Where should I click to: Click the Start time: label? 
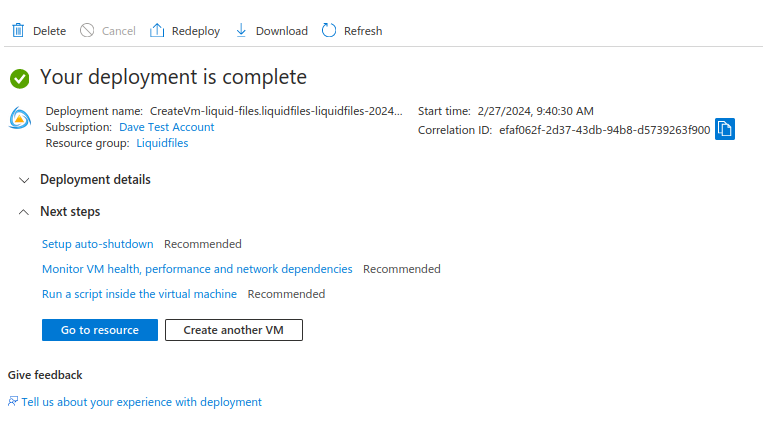[444, 111]
